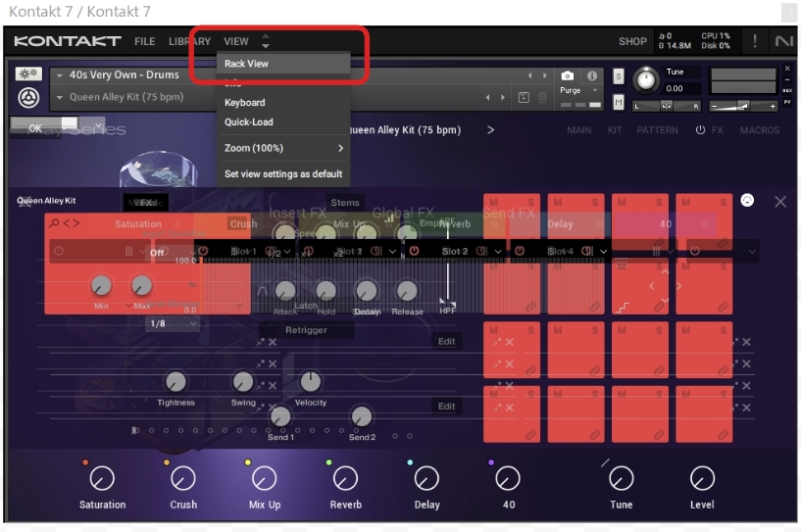Screen dimensions: 801x532
Task: Click the lower Edit button
Action: (446, 406)
